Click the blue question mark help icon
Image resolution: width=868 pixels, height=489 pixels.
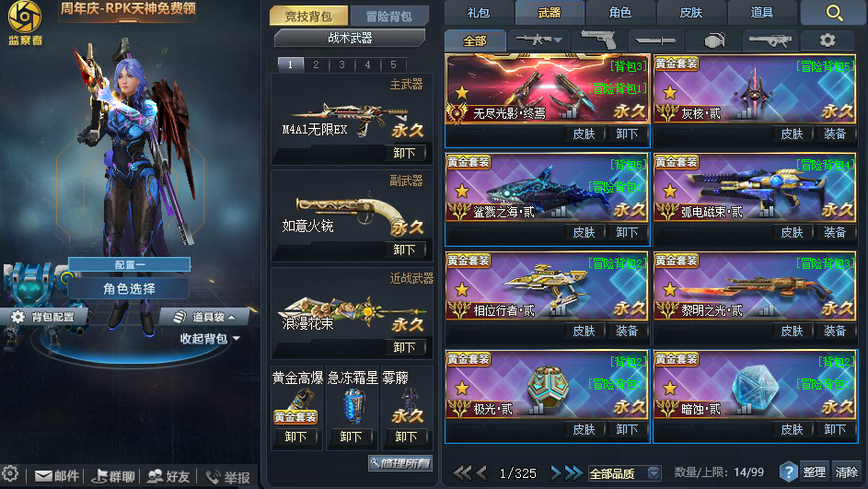(788, 472)
